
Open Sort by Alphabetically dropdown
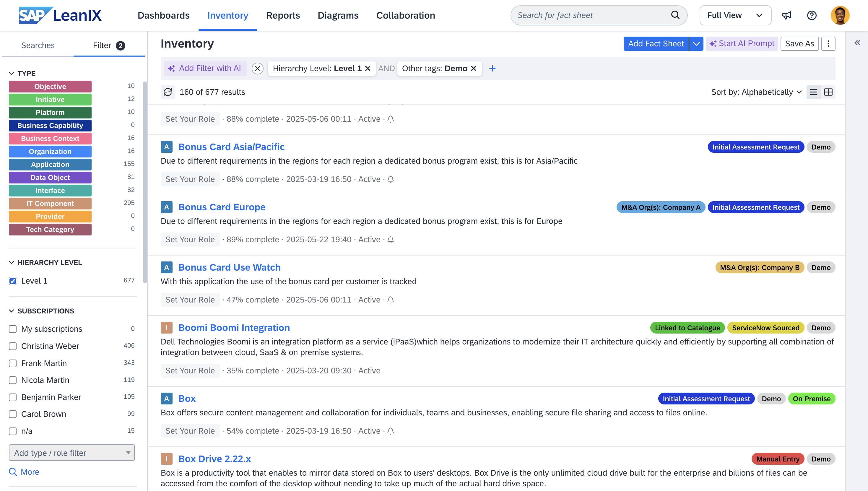(x=756, y=92)
